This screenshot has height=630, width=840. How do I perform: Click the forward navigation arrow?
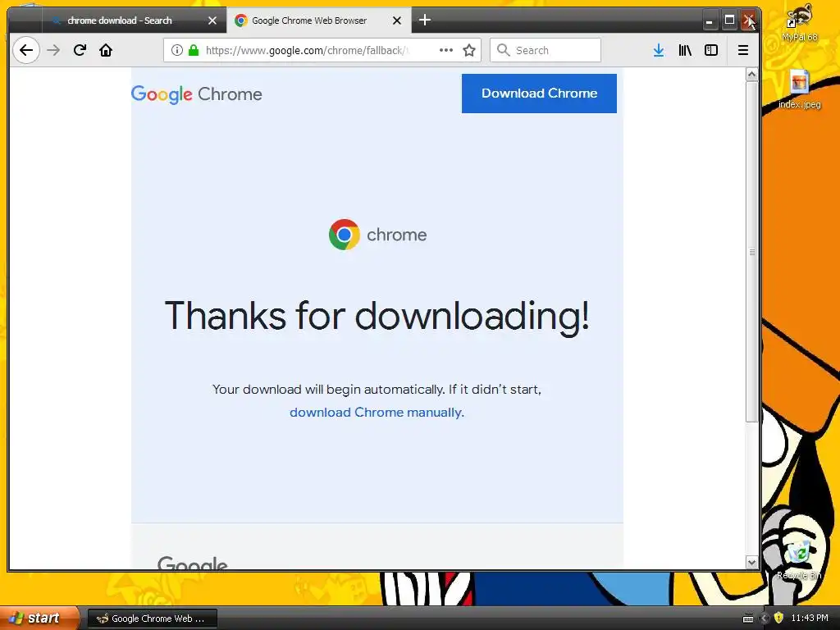[x=53, y=50]
